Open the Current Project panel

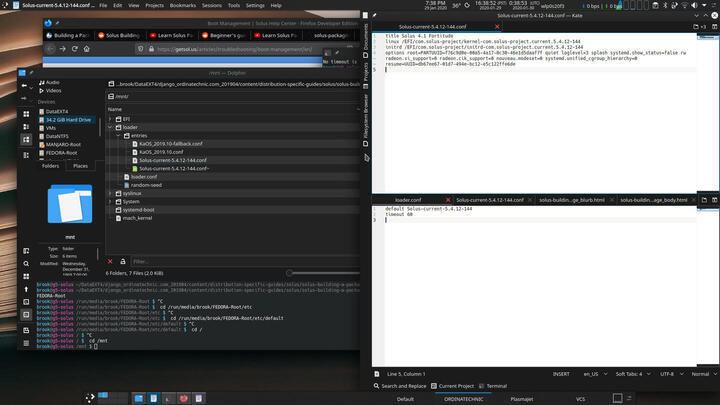[x=452, y=386]
